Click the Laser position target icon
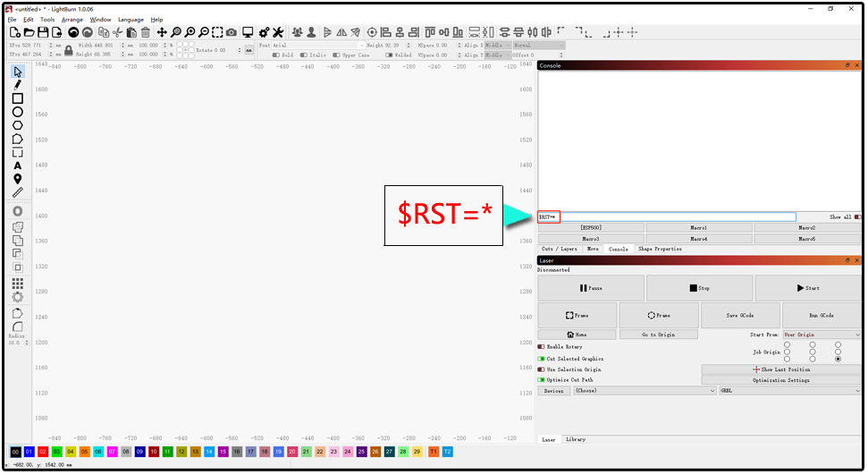This screenshot has width=868, height=475. [x=372, y=33]
